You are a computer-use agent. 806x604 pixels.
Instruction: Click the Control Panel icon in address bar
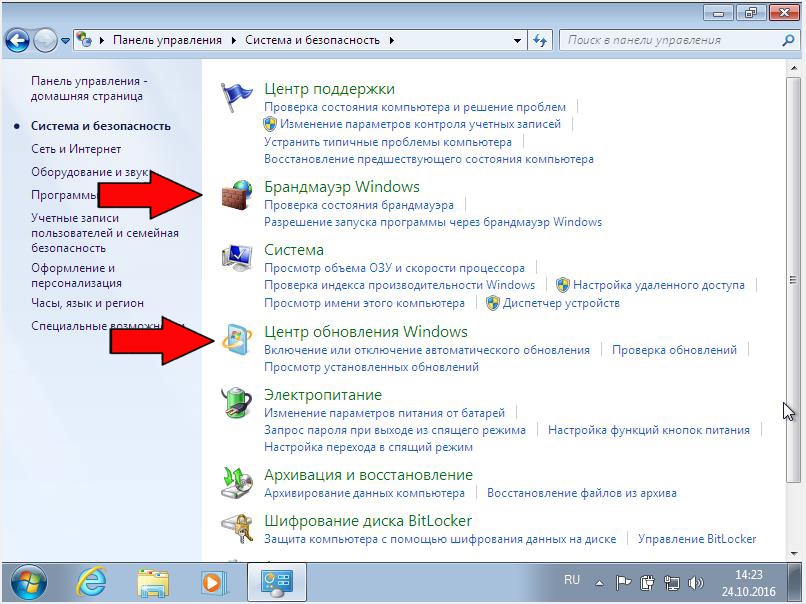click(85, 40)
